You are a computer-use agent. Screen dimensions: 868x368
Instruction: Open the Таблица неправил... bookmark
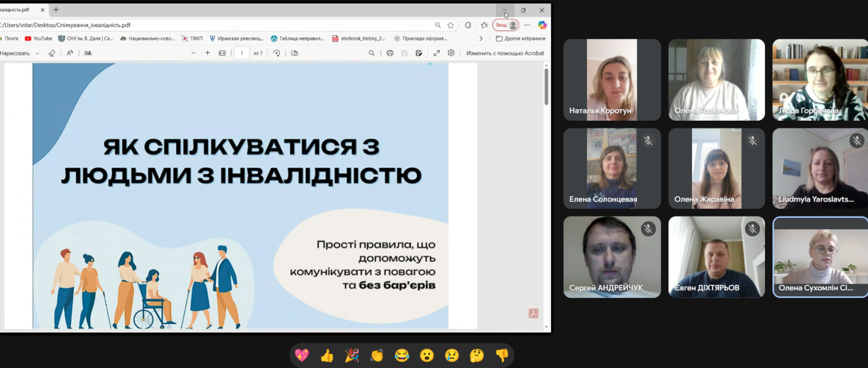298,39
